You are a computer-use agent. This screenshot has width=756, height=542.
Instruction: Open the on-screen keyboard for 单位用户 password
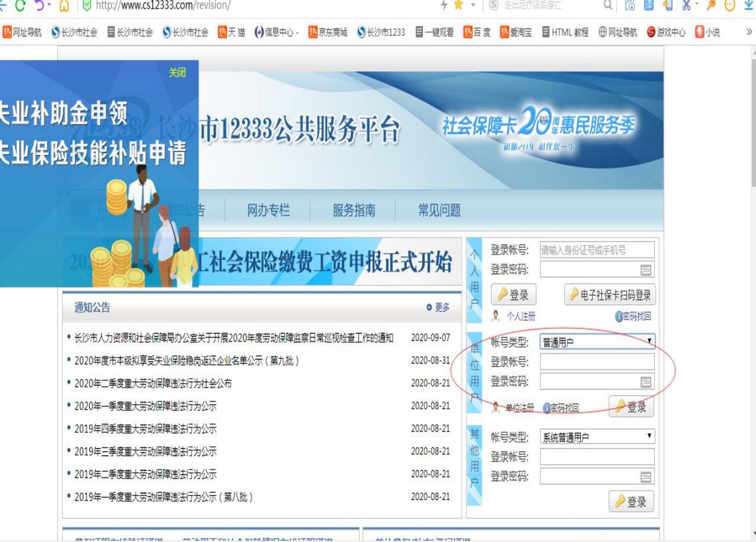tap(645, 382)
